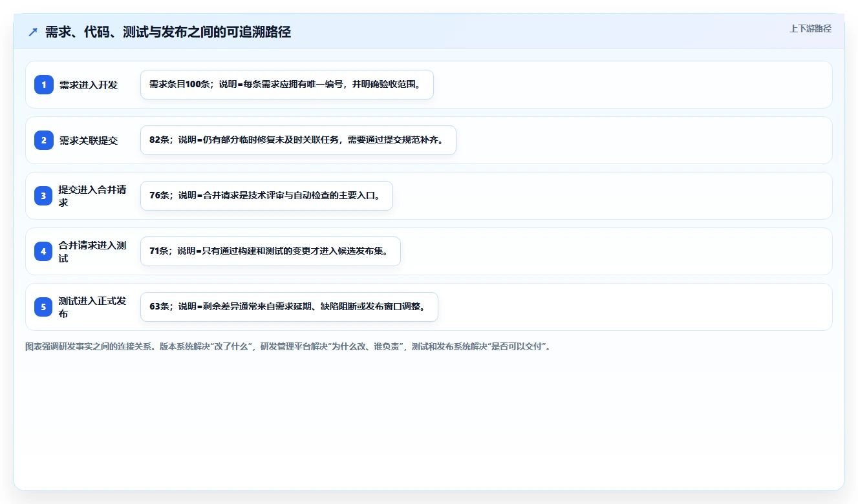
Task: Click the 71条 description box
Action: coord(270,251)
